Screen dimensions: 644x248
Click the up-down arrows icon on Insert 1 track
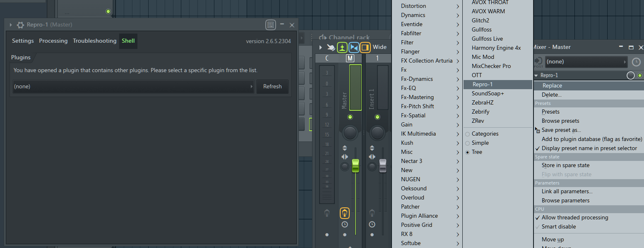click(372, 148)
